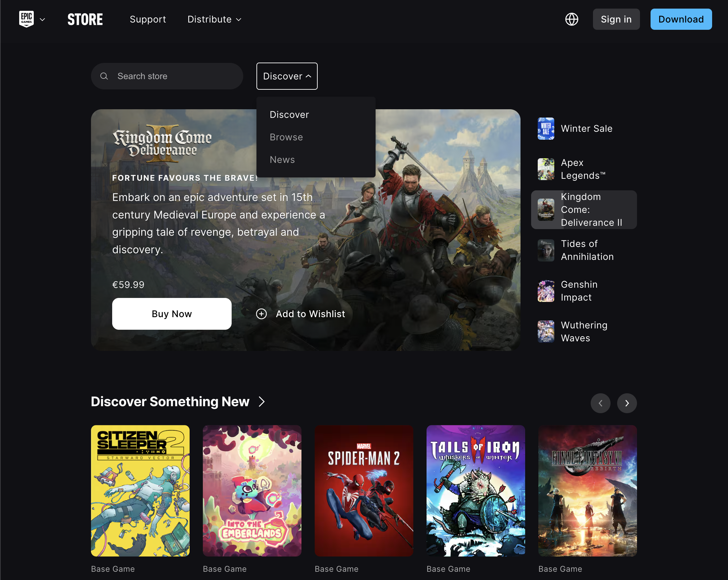This screenshot has width=728, height=580.
Task: Select Genshin Impact in the right sidebar
Action: (579, 291)
